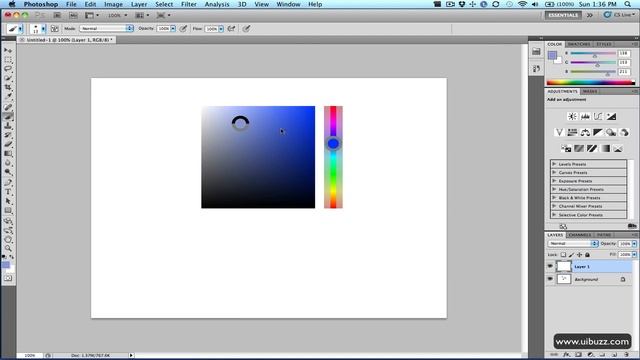Select the Crop tool
The image size is (640, 360).
[8, 87]
